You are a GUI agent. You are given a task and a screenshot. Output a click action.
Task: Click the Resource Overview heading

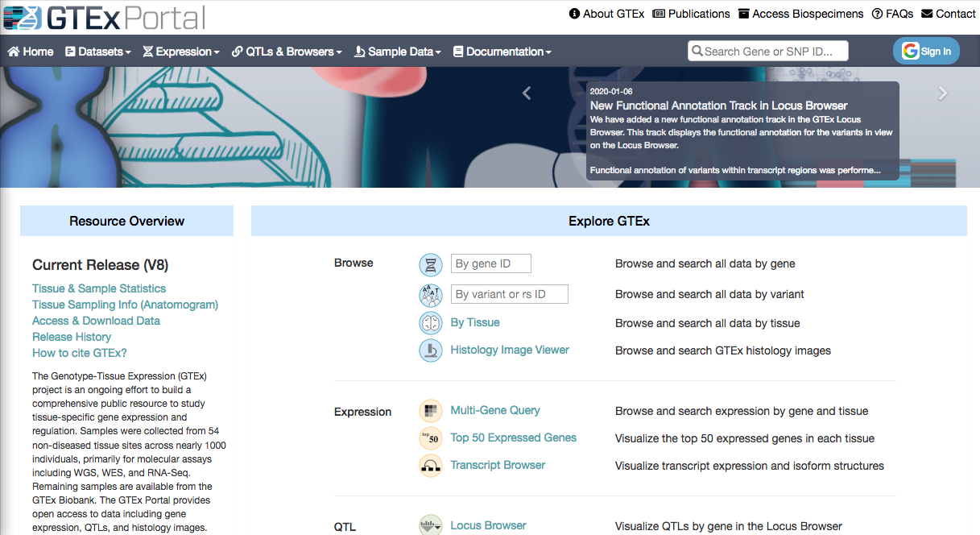tap(127, 221)
